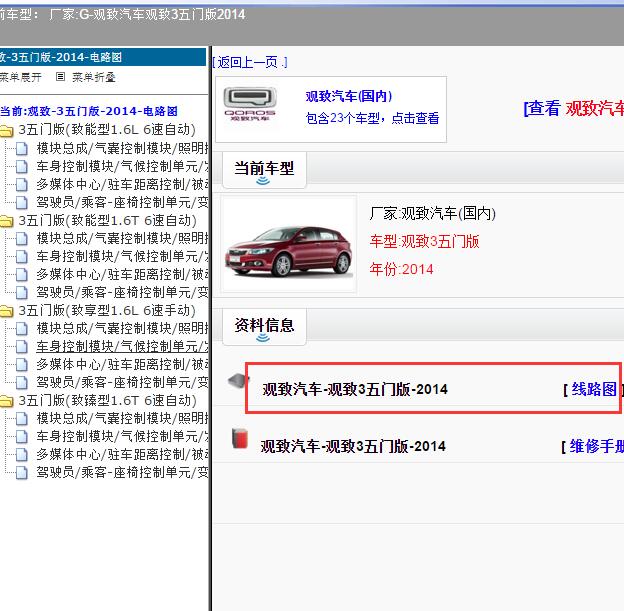Click document icon of 车身控制模块 under 致能型1.6L
624x611 pixels.
[x=21, y=166]
